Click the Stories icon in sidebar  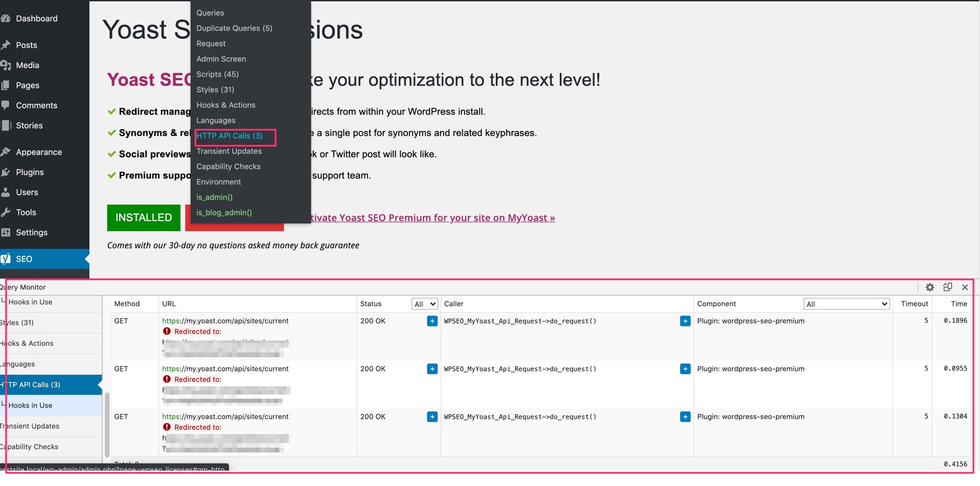point(6,125)
